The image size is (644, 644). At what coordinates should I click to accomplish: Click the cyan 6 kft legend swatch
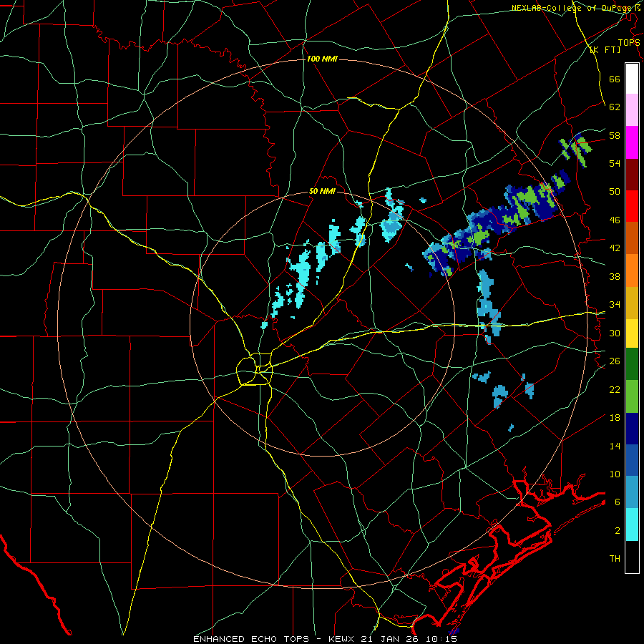pyautogui.click(x=632, y=525)
